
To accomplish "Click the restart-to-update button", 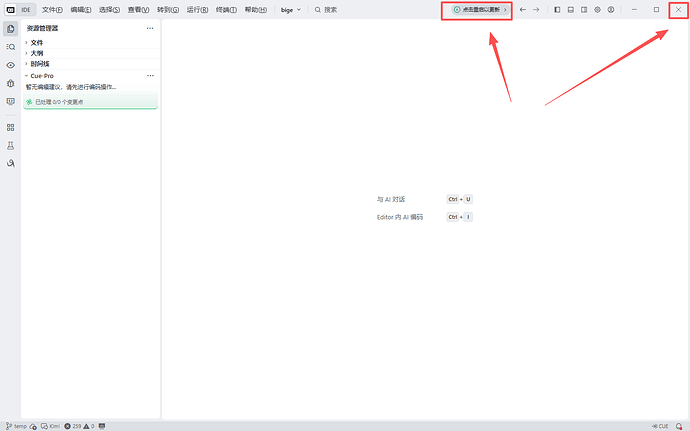I will click(x=481, y=10).
